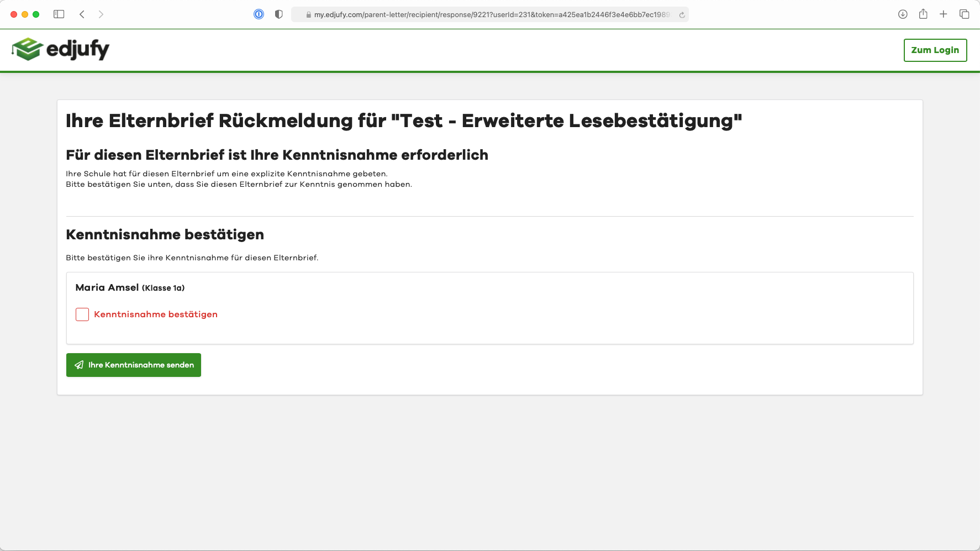980x551 pixels.
Task: Minimize the window using yellow button
Action: point(25,14)
